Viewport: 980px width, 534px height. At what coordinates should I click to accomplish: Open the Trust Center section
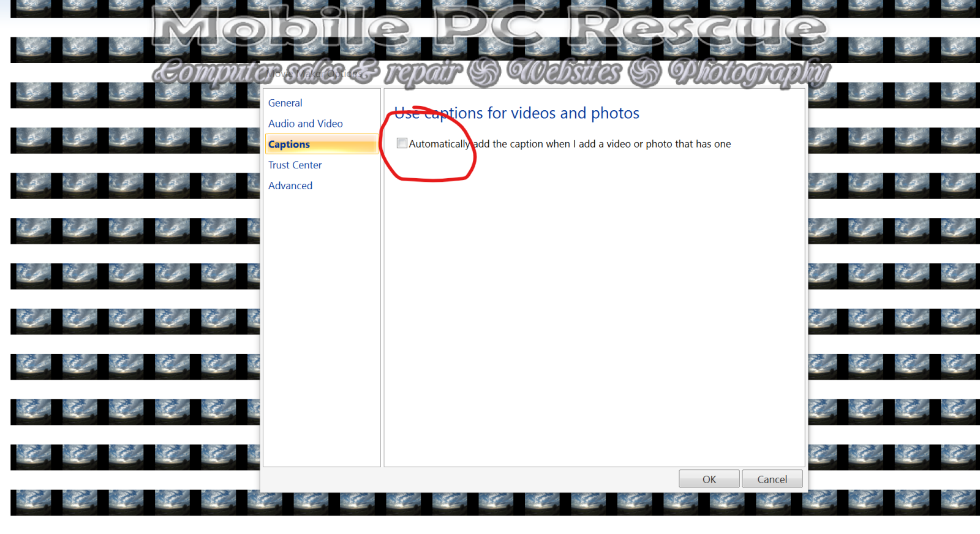tap(295, 165)
